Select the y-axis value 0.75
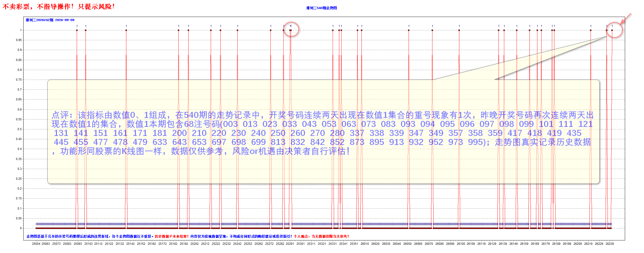 pos(19,80)
